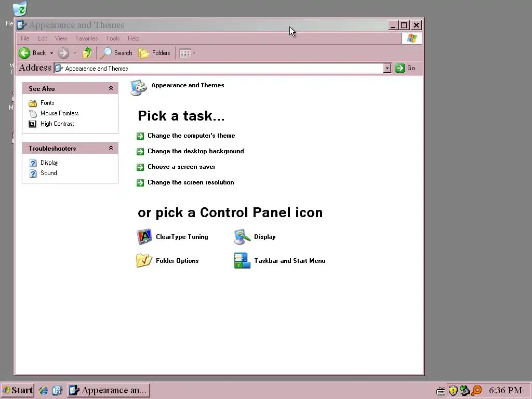
Task: Open the Search pane
Action: click(x=116, y=53)
